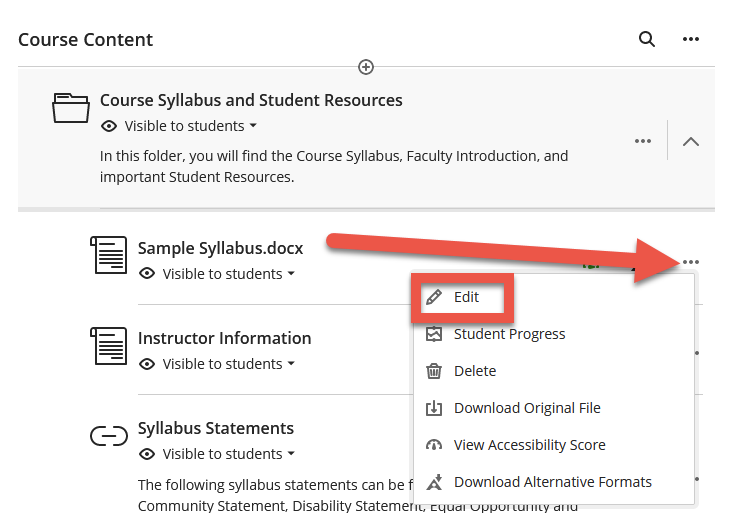Open the Sample Syllabus.docx three-dot menu

point(690,262)
